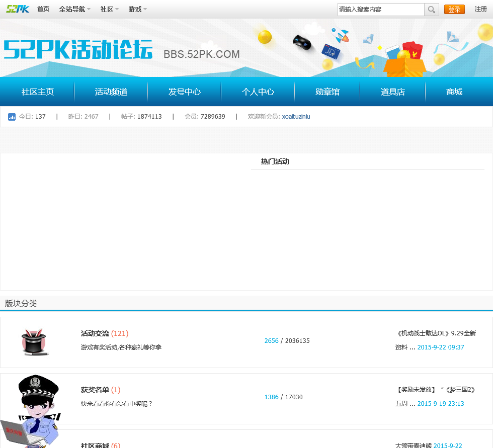Viewport: 493px width, 448px height.
Task: Open the 活动频道 tab
Action: tap(111, 92)
